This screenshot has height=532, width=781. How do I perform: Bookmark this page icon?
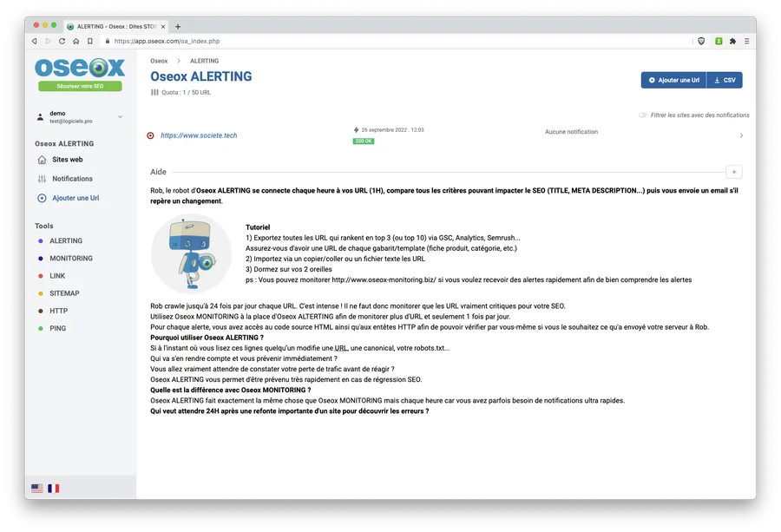tap(89, 42)
